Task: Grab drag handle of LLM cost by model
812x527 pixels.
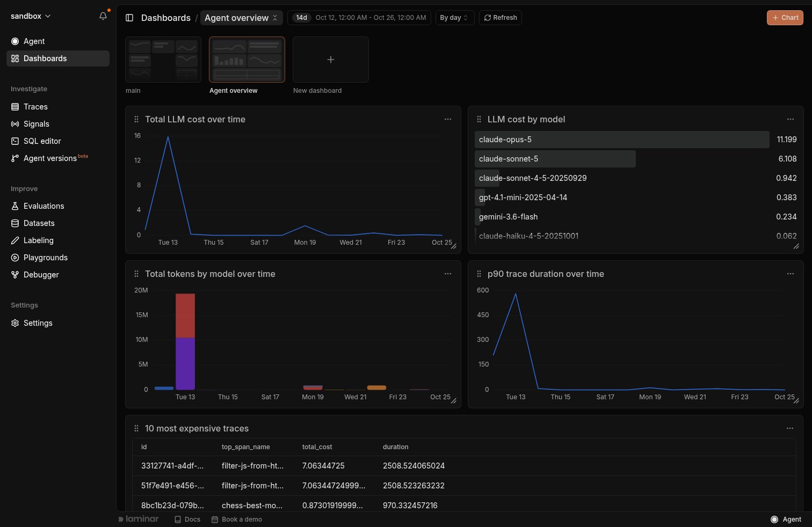Action: pyautogui.click(x=479, y=119)
